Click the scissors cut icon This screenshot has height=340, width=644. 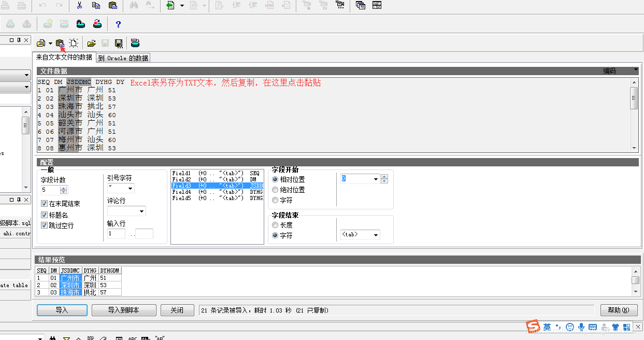tap(79, 6)
